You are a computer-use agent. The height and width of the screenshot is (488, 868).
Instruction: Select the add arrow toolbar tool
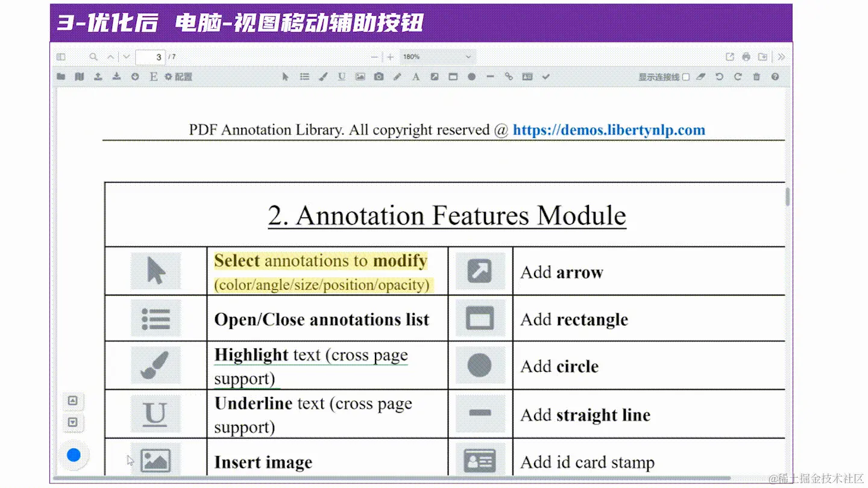click(434, 77)
